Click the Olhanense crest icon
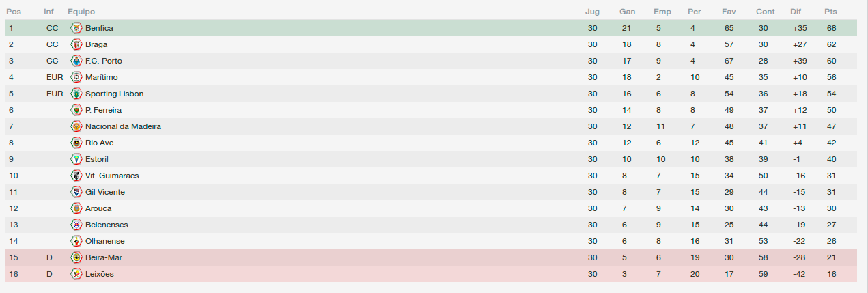 coord(76,241)
